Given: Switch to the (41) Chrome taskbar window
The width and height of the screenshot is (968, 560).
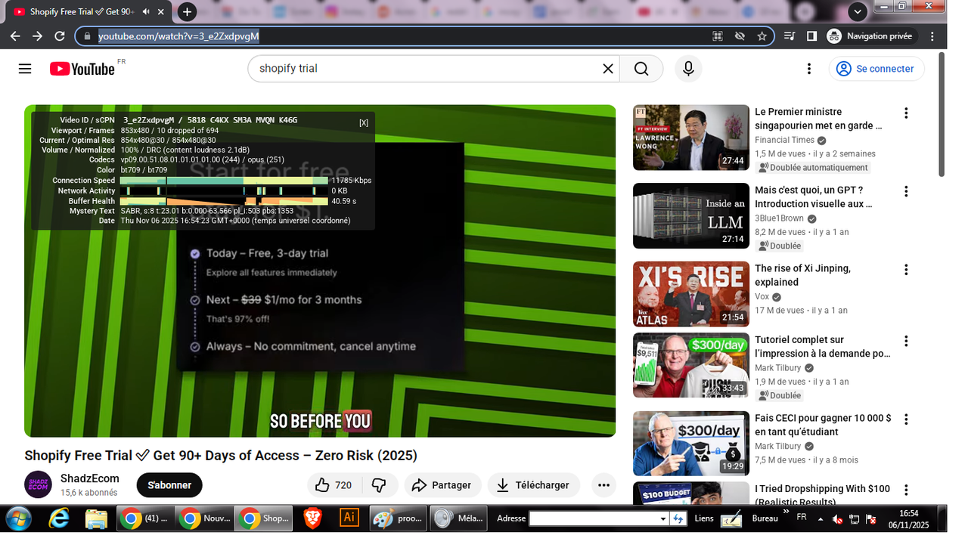Looking at the screenshot, I should coord(145,518).
